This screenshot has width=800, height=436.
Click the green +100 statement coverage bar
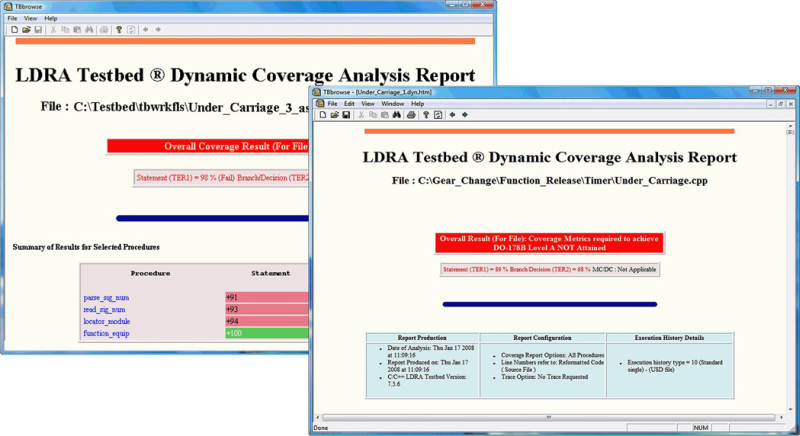click(267, 334)
